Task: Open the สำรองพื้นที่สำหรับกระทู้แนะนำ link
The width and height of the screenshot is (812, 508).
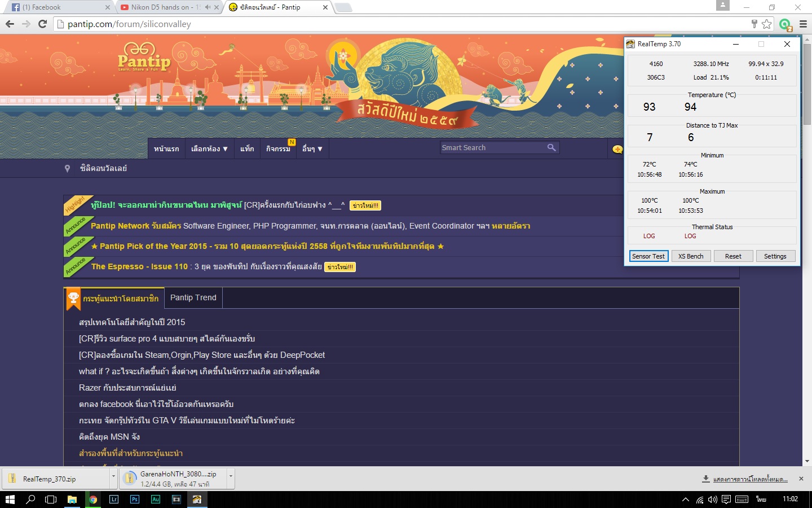Action: pos(131,453)
